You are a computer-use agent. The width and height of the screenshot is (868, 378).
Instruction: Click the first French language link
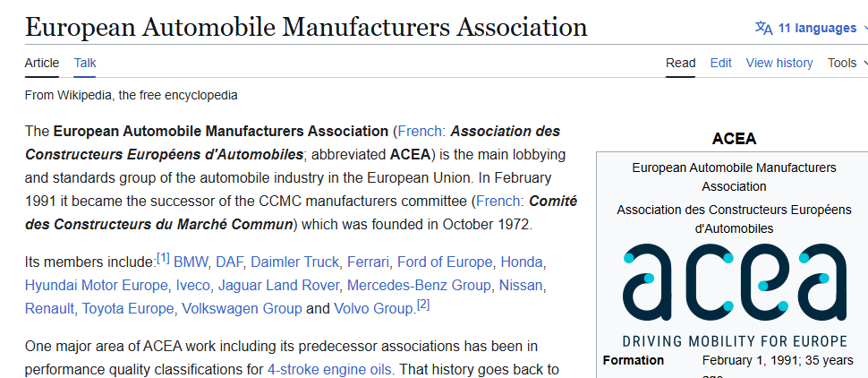tap(420, 132)
